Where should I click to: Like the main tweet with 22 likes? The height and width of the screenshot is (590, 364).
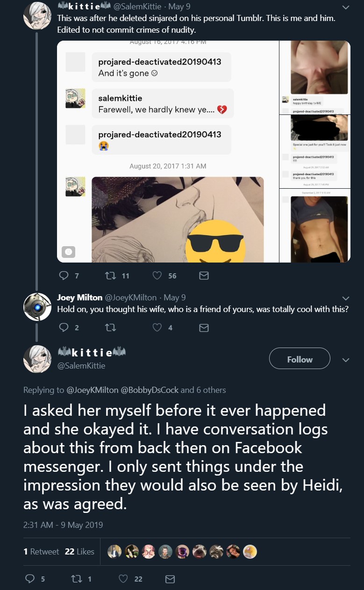123,579
